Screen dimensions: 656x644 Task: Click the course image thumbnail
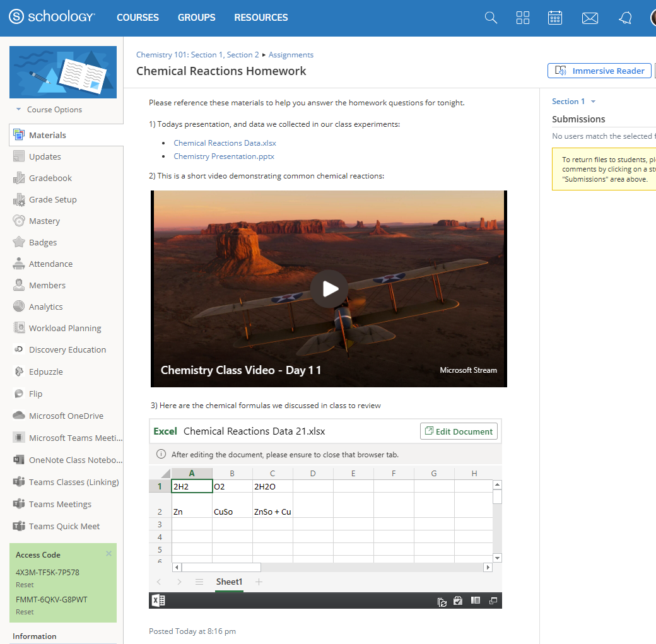tap(63, 72)
